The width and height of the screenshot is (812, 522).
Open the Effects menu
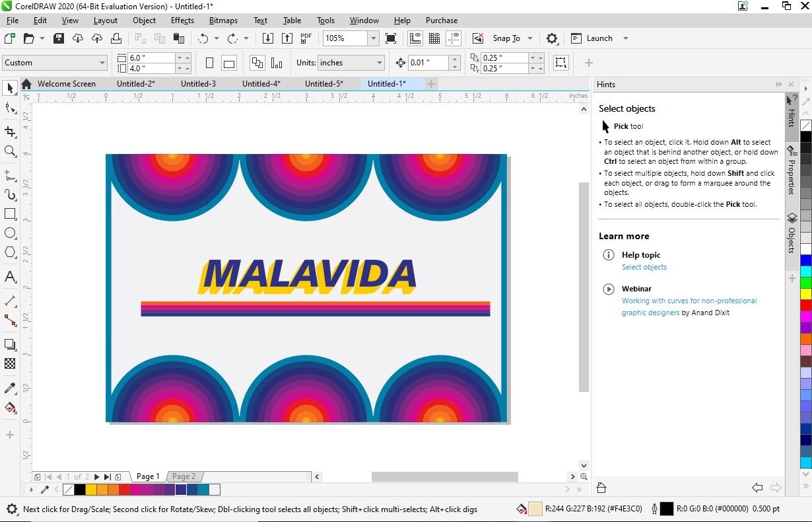(x=182, y=20)
